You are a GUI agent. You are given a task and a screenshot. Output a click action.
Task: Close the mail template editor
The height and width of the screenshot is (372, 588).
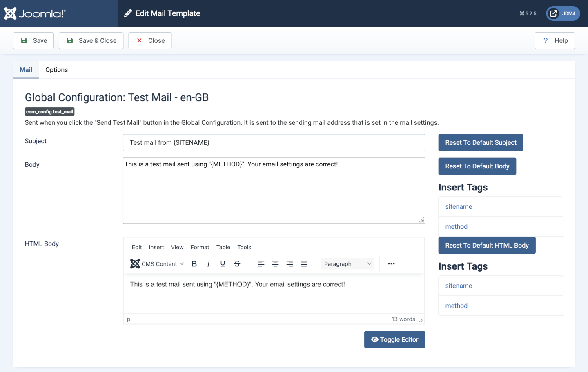[x=150, y=40]
